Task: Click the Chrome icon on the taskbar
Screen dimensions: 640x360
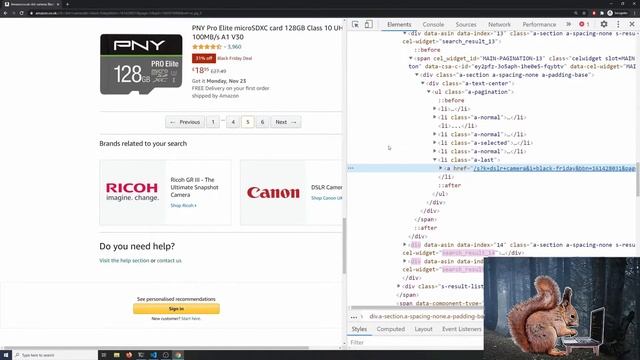Action: 178,355
